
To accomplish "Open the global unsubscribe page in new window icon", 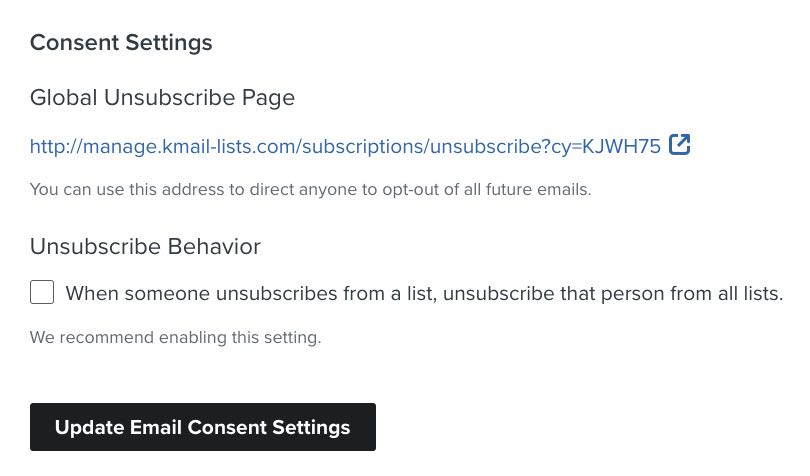I will [x=680, y=145].
